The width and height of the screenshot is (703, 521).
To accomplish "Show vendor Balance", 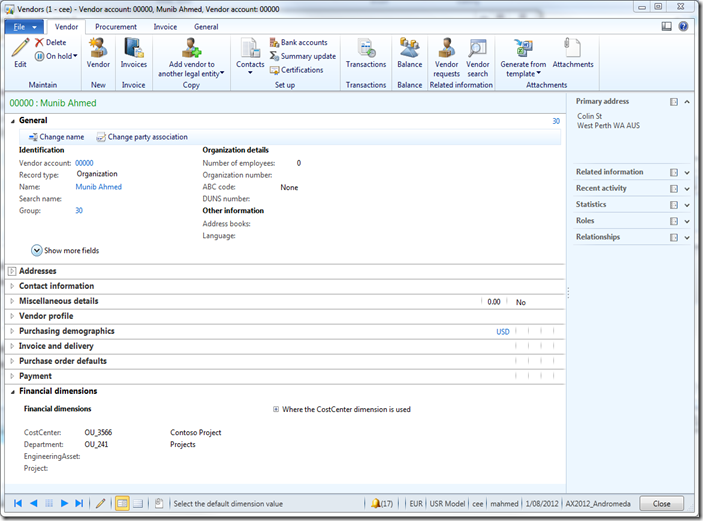I will 409,53.
